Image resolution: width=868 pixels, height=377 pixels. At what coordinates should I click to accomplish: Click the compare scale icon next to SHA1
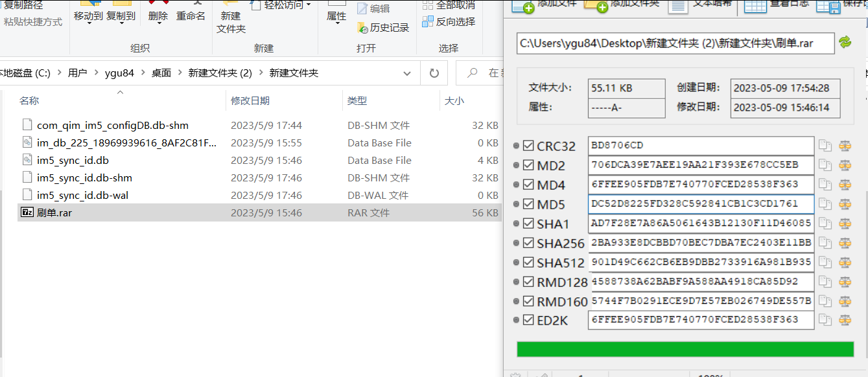pyautogui.click(x=845, y=223)
